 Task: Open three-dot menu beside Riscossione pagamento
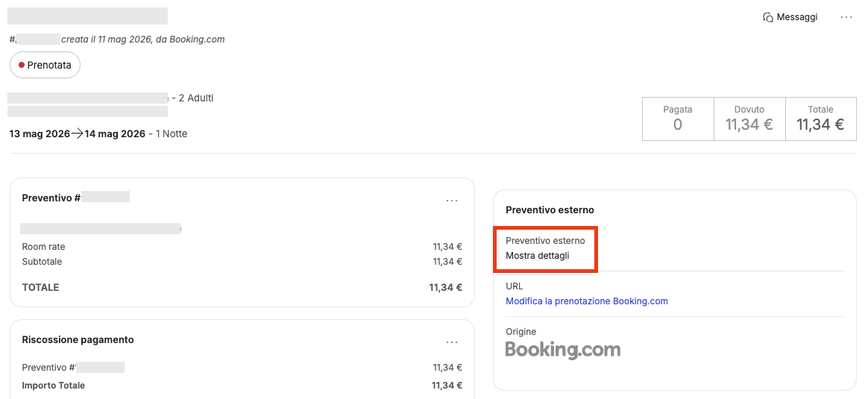(452, 342)
